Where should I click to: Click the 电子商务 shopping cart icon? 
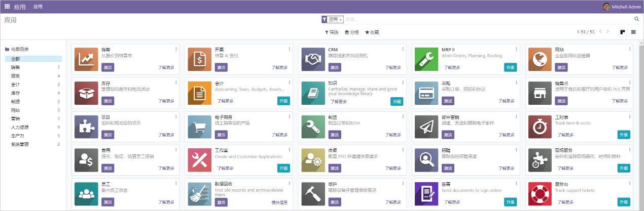(x=199, y=126)
